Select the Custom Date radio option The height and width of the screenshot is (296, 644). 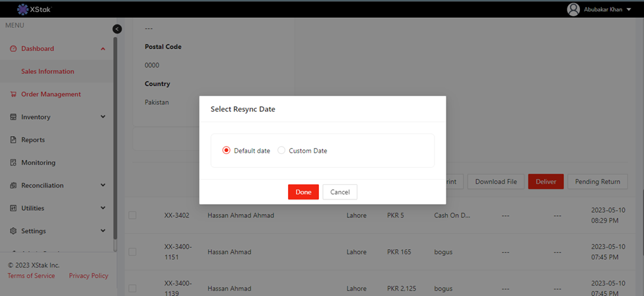click(281, 151)
